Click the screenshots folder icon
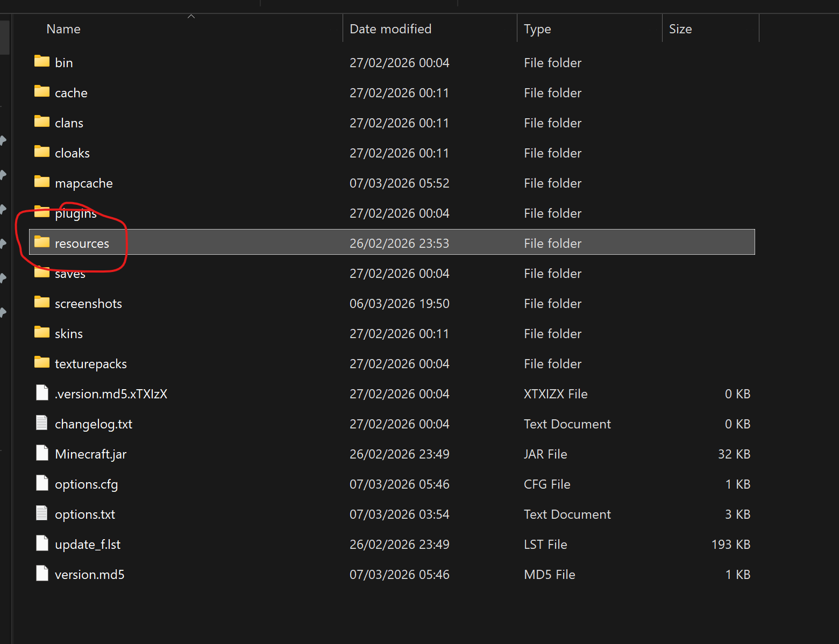The width and height of the screenshot is (839, 644). pos(42,302)
